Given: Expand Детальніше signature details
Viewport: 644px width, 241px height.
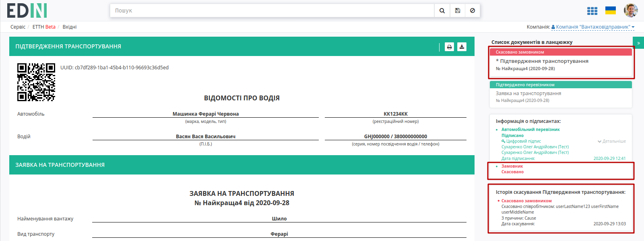Looking at the screenshot, I should point(612,141).
